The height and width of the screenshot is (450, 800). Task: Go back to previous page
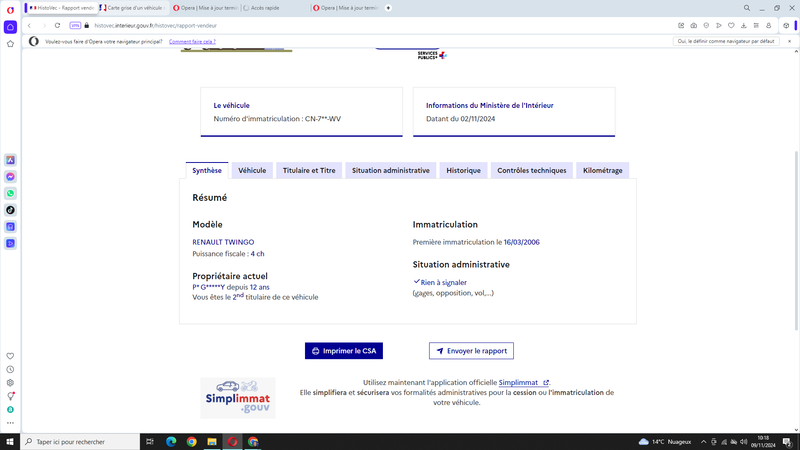pyautogui.click(x=30, y=26)
